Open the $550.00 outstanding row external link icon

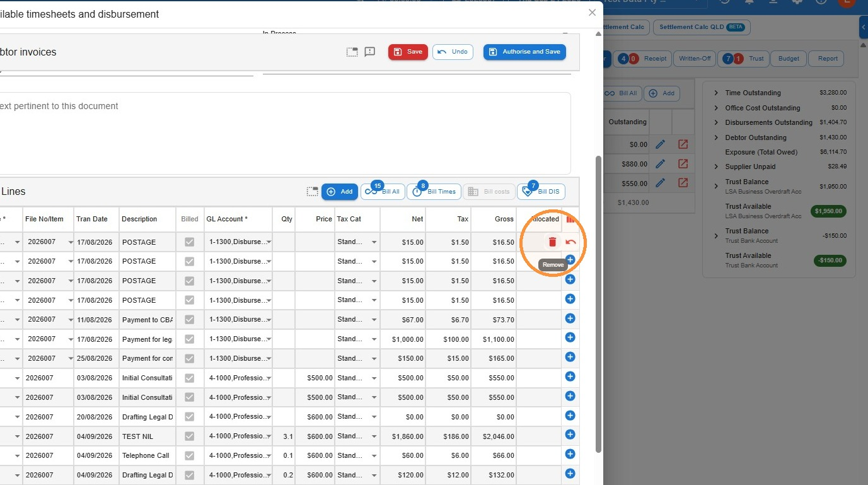pos(683,183)
